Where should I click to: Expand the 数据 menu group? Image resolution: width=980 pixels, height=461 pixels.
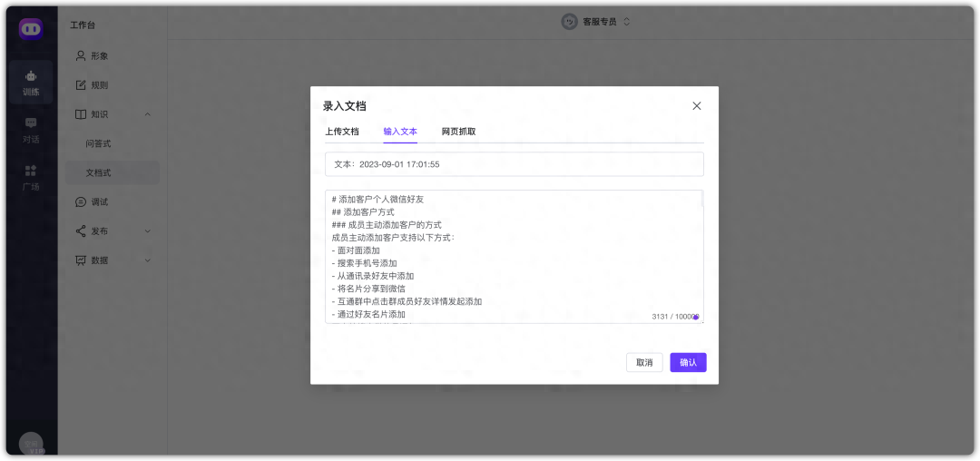point(148,260)
